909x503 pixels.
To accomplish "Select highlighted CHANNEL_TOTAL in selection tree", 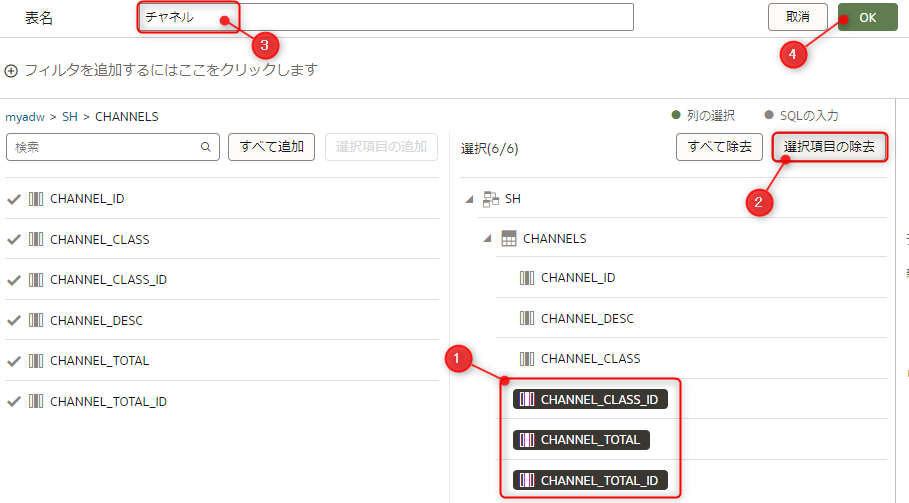I will [x=581, y=440].
